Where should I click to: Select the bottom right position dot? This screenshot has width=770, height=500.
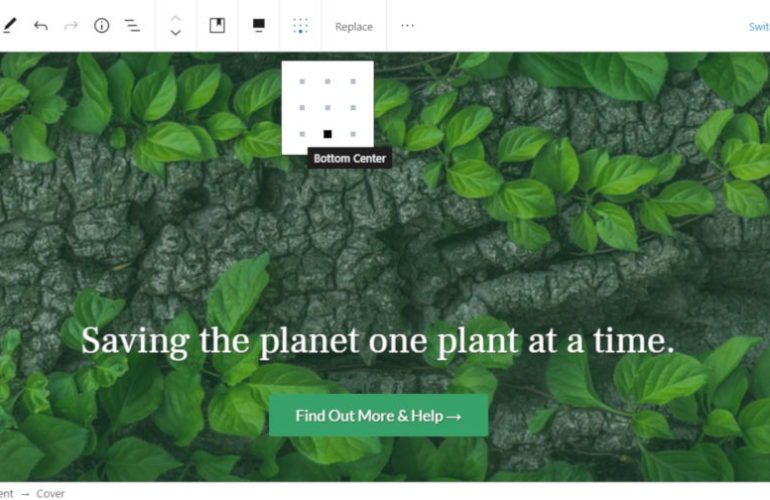tap(353, 133)
